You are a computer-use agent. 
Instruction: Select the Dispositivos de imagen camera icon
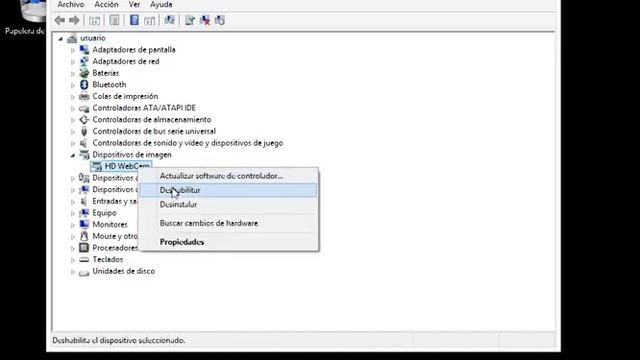tap(84, 155)
